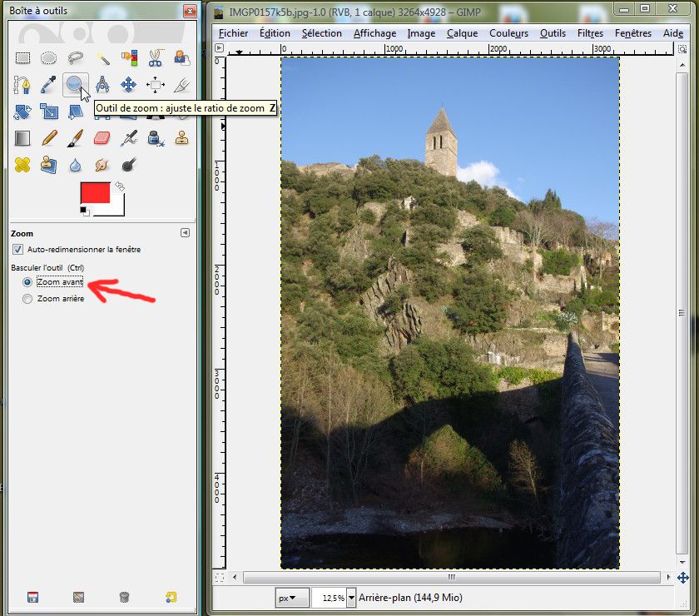The image size is (699, 616).
Task: Select the Ink tool
Action: 156,138
